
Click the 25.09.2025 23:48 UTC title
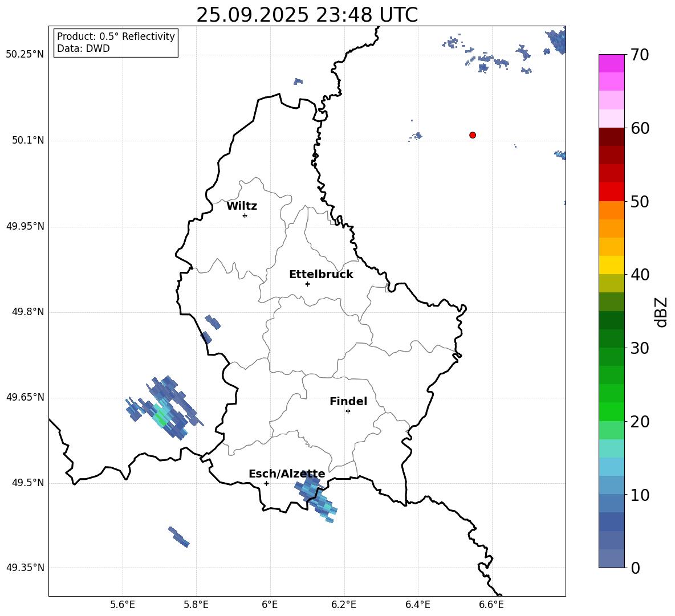click(x=307, y=15)
